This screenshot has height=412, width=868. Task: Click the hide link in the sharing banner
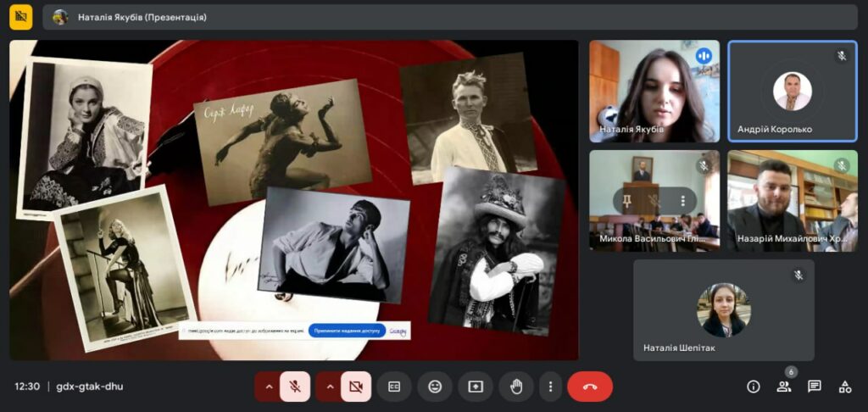pos(398,331)
